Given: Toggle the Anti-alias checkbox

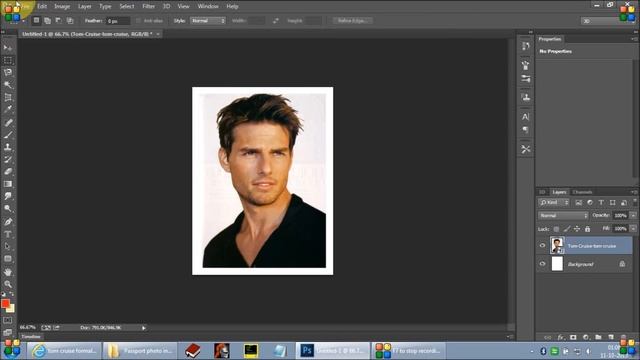Looking at the screenshot, I should [x=138, y=20].
